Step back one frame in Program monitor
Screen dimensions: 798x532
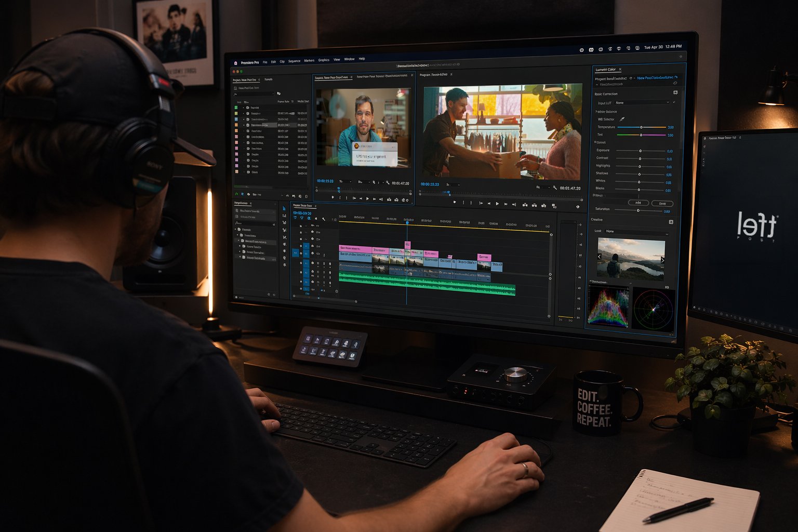pyautogui.click(x=489, y=203)
